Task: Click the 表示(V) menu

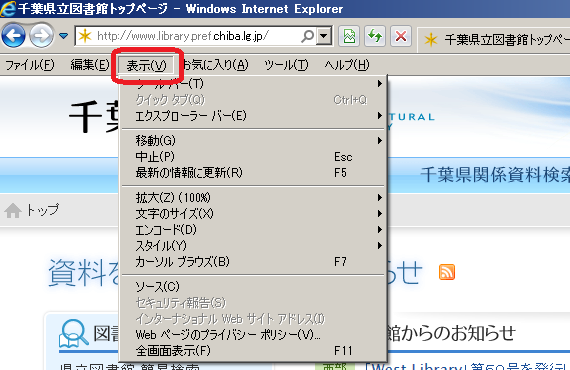Action: pyautogui.click(x=146, y=65)
